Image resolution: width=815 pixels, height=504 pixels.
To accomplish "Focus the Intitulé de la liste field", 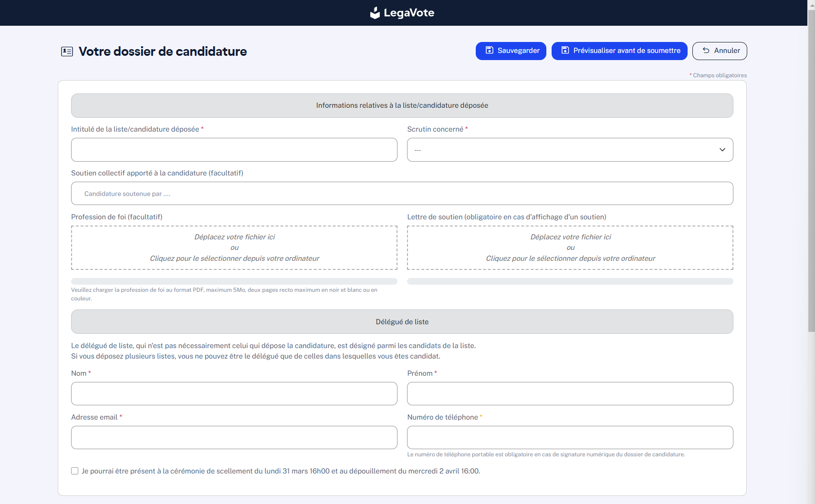I will click(234, 150).
